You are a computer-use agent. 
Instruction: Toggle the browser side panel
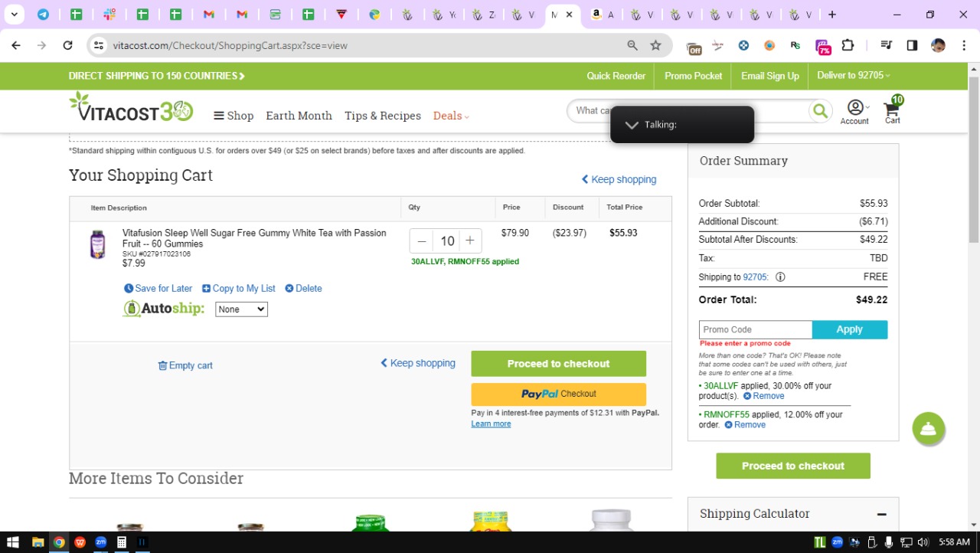[912, 45]
